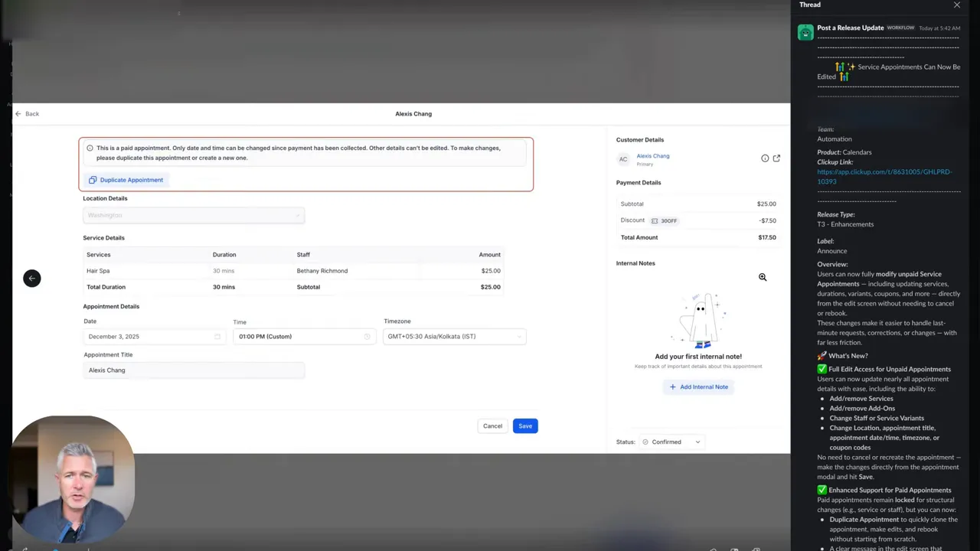This screenshot has height=551, width=980.
Task: Click the Duplicate Appointment button
Action: tap(126, 180)
